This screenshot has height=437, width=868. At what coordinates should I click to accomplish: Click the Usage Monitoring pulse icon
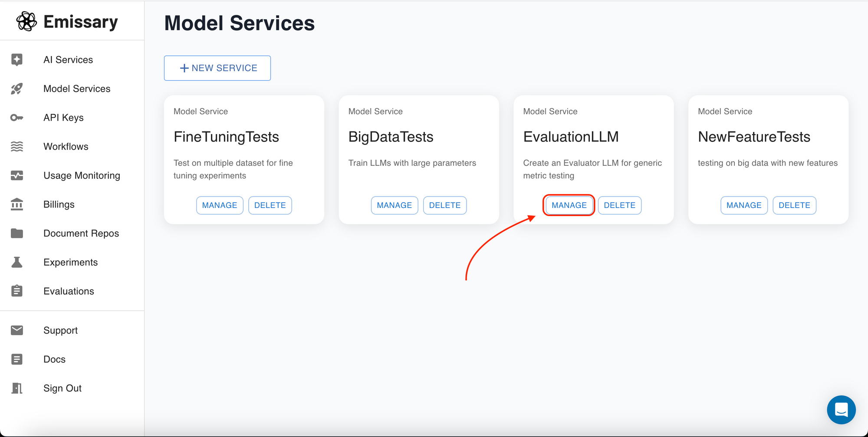coord(17,175)
